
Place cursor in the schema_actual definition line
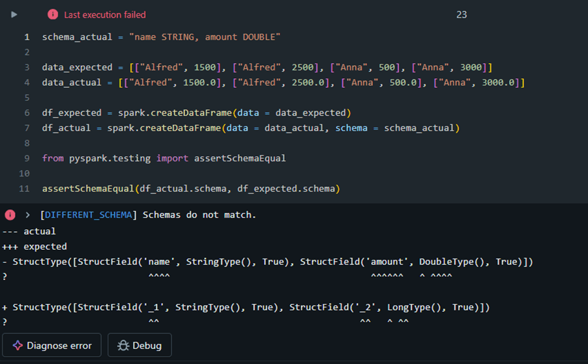pos(161,37)
